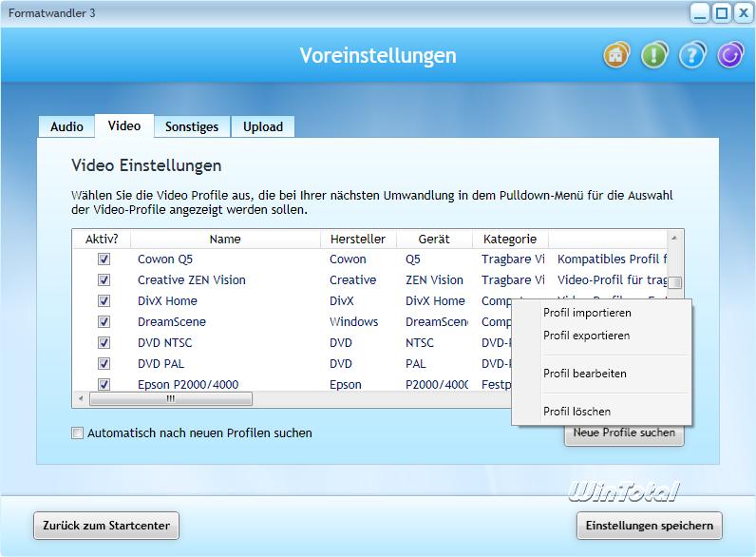Select Profil löschen menu entry
The width and height of the screenshot is (756, 557).
click(x=576, y=412)
